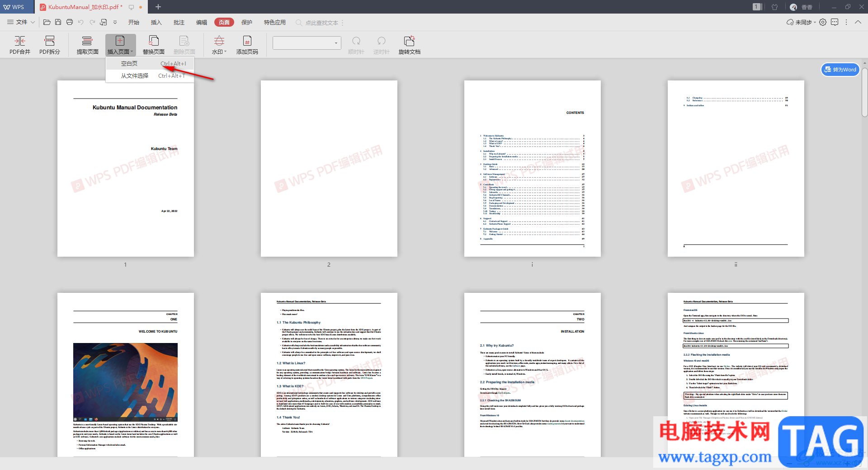Open the 水印 watermark dropdown

[x=219, y=45]
